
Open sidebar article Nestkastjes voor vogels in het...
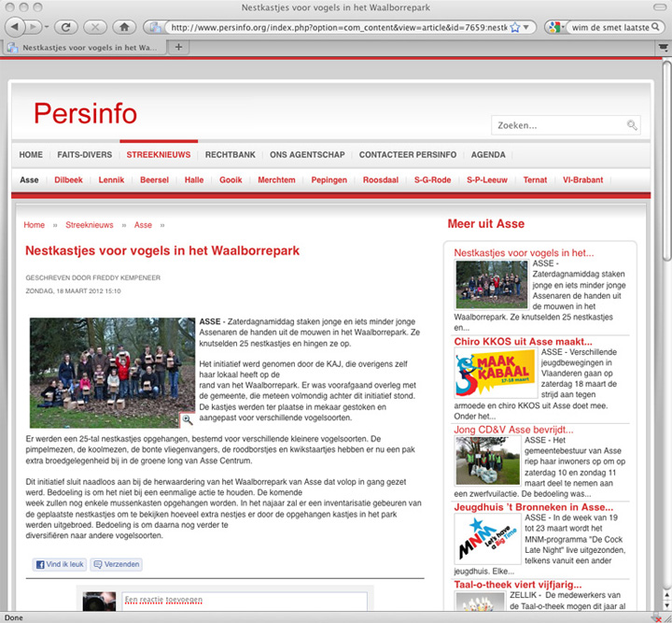coord(524,253)
